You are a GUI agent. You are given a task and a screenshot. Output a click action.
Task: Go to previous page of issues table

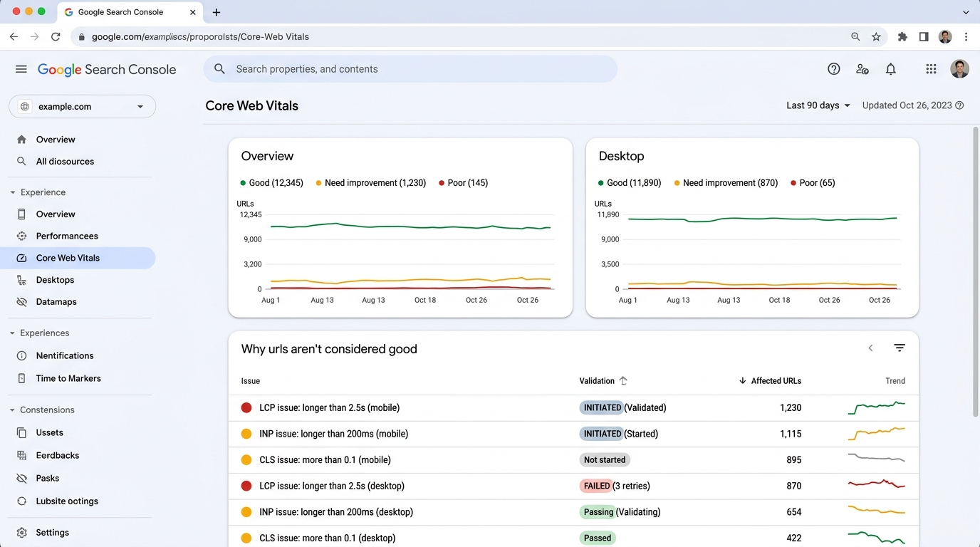870,348
